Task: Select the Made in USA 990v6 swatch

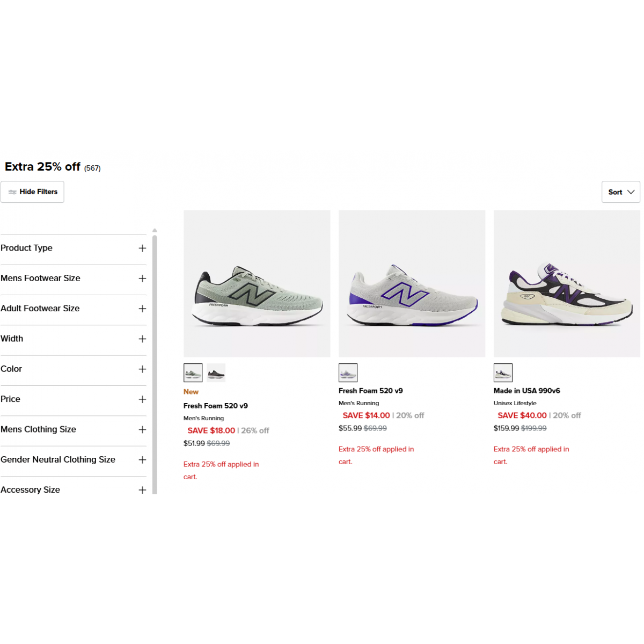Action: [503, 372]
